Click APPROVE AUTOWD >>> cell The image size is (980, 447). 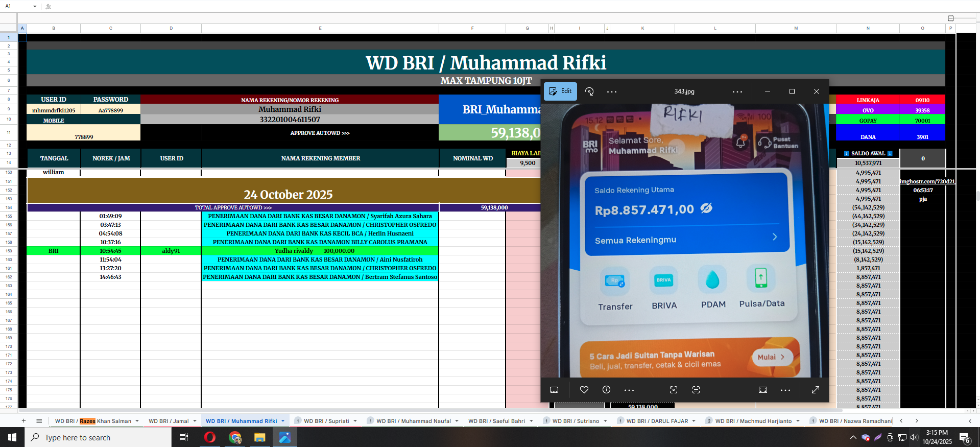coord(320,133)
